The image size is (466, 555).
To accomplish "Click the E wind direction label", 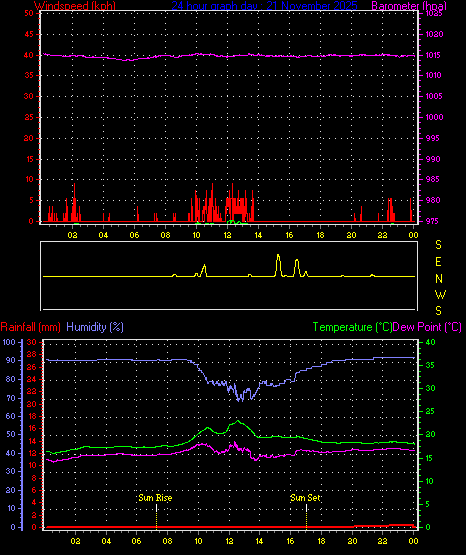I will tap(438, 262).
